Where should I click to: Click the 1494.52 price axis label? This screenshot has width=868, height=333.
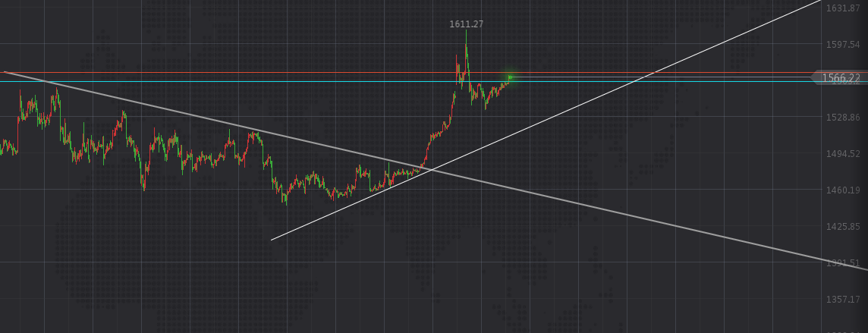[842, 154]
